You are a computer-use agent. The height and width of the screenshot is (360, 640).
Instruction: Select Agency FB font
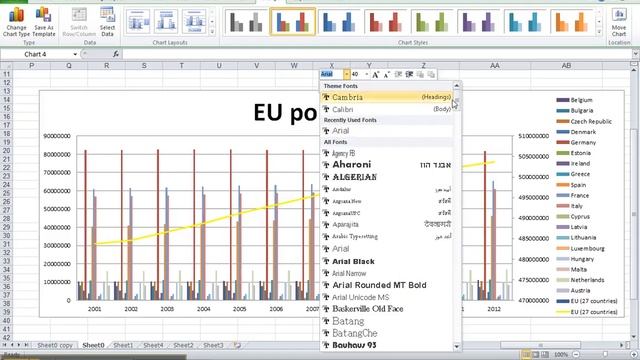[x=387, y=153]
